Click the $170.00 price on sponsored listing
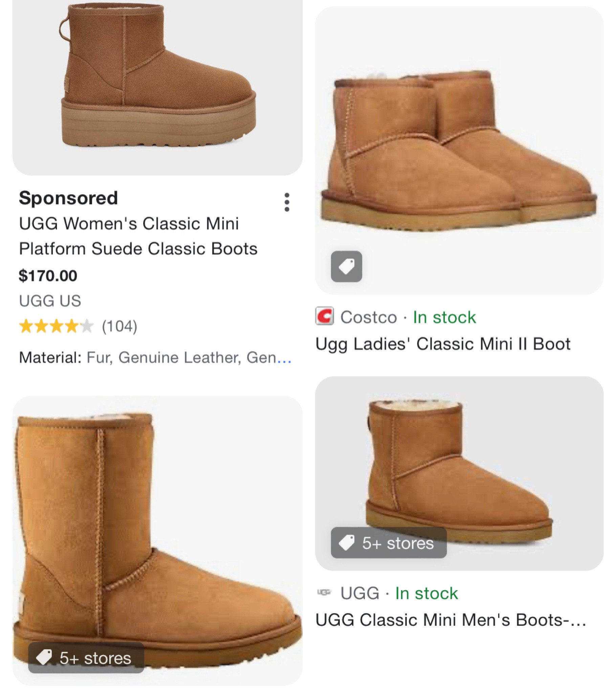This screenshot has width=616, height=693. click(48, 276)
